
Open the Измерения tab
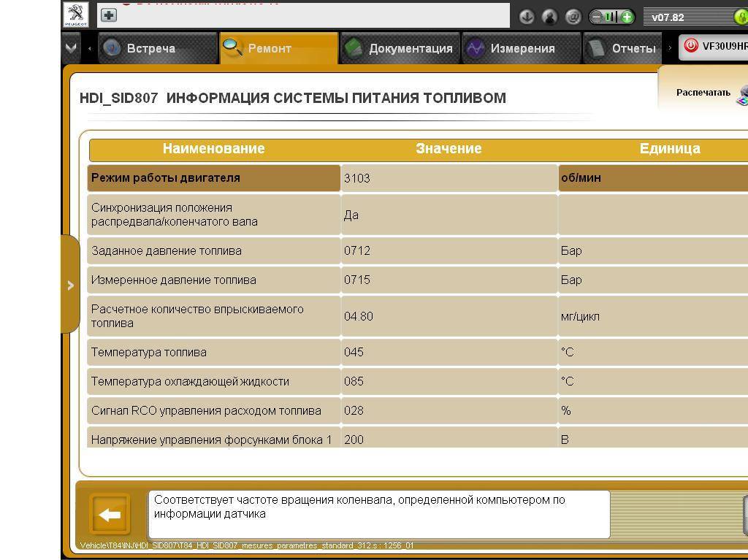[522, 49]
